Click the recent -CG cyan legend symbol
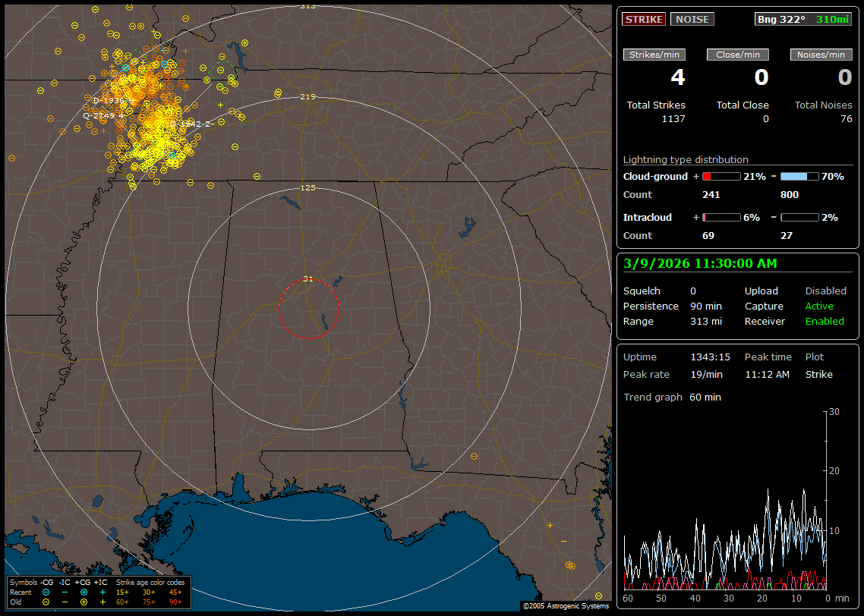 [46, 592]
